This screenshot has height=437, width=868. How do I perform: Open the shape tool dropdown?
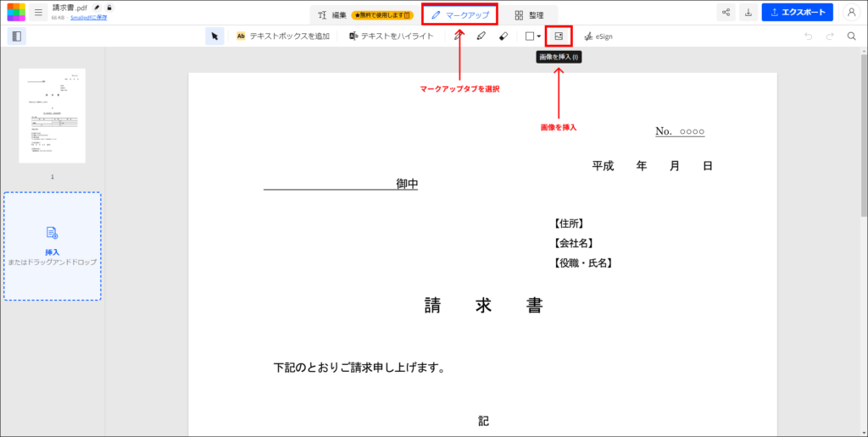click(x=533, y=36)
